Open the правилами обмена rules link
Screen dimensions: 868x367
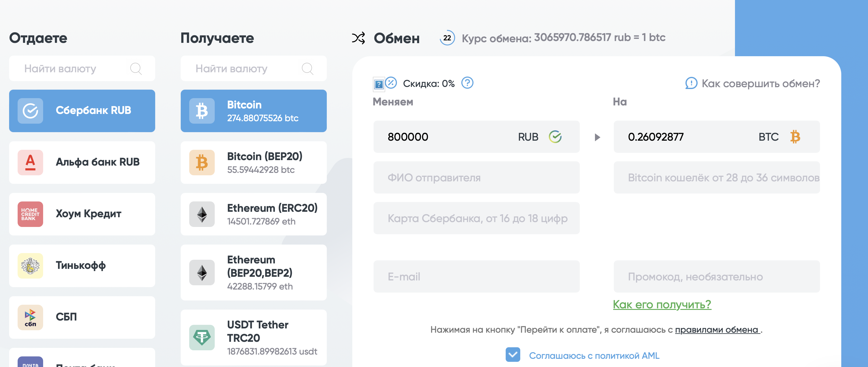pyautogui.click(x=717, y=329)
